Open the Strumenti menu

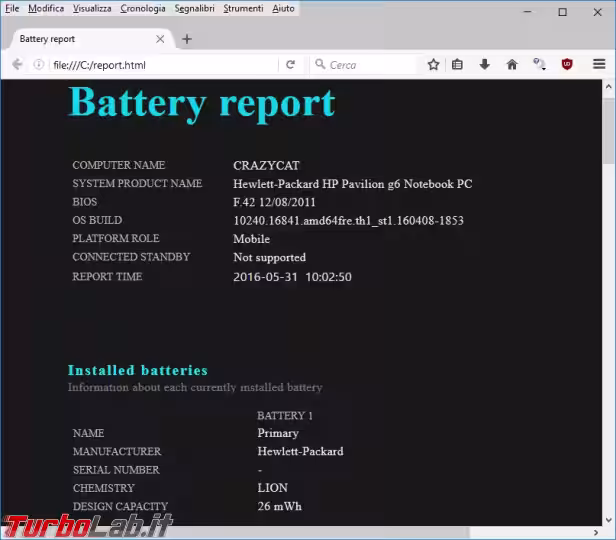(x=243, y=8)
